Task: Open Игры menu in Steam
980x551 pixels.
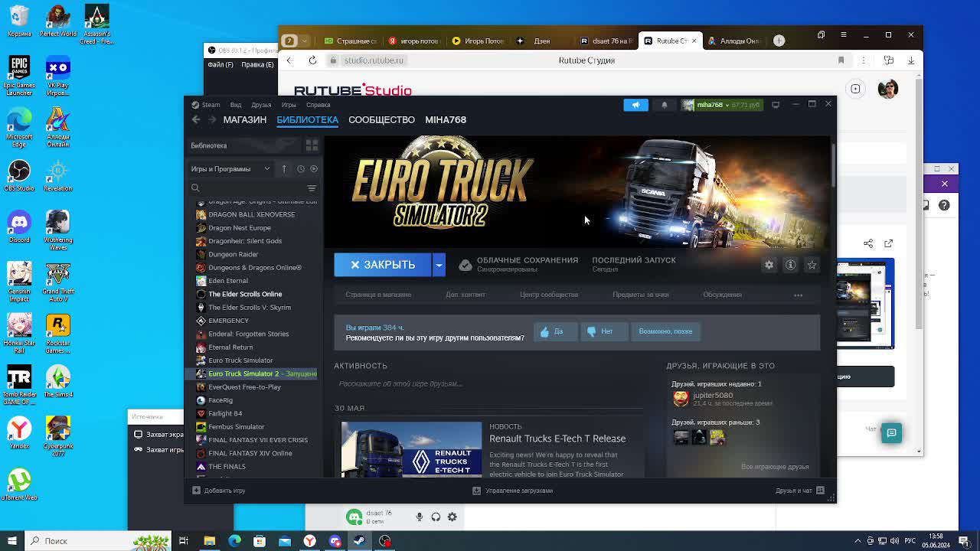Action: tap(289, 105)
